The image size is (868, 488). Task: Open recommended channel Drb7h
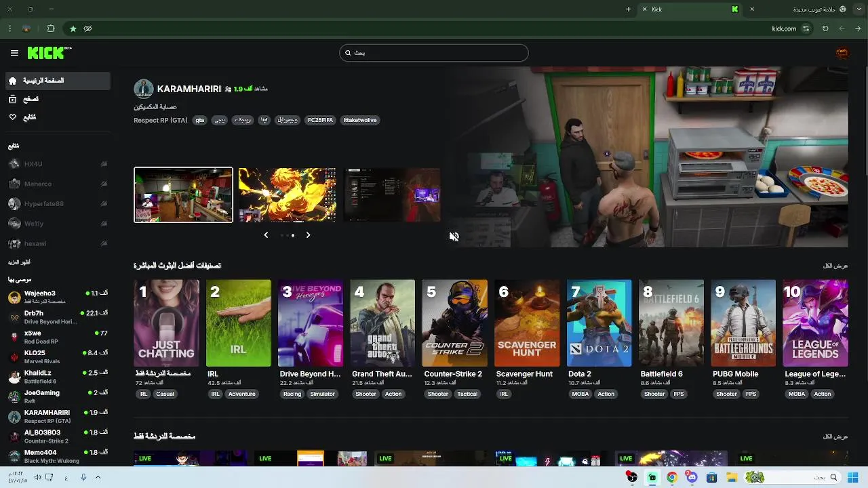(x=58, y=317)
